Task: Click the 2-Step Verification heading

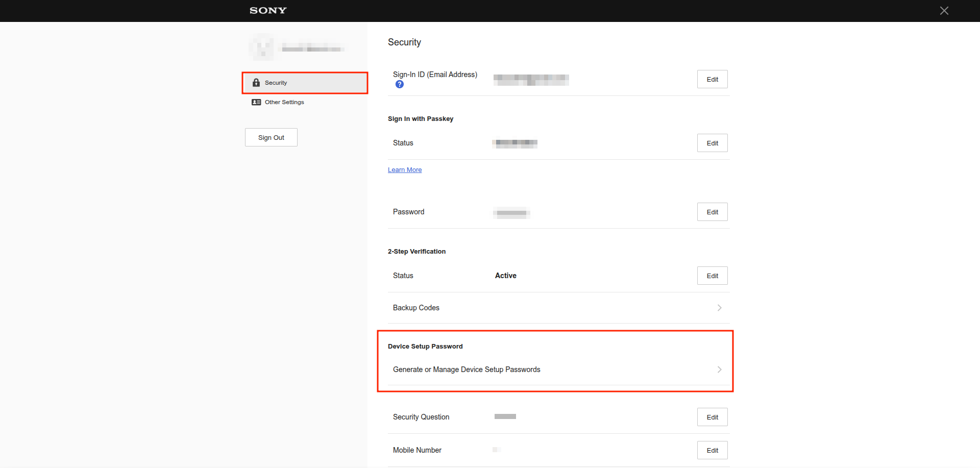Action: (416, 252)
